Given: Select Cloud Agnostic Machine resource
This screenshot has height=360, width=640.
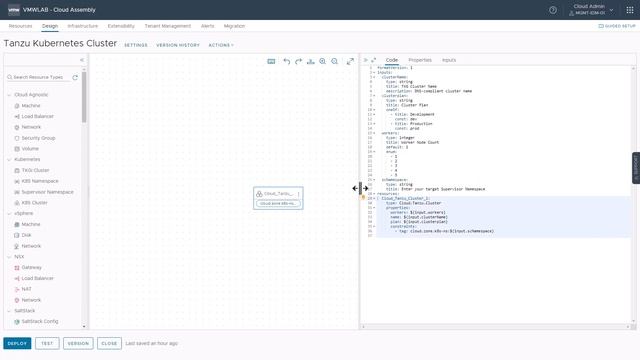Looking at the screenshot, I should 27,106.
